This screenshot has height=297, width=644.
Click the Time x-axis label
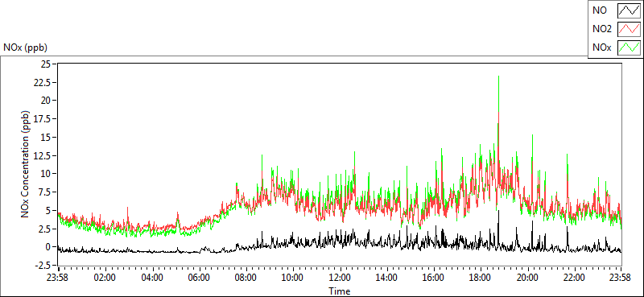tap(339, 291)
